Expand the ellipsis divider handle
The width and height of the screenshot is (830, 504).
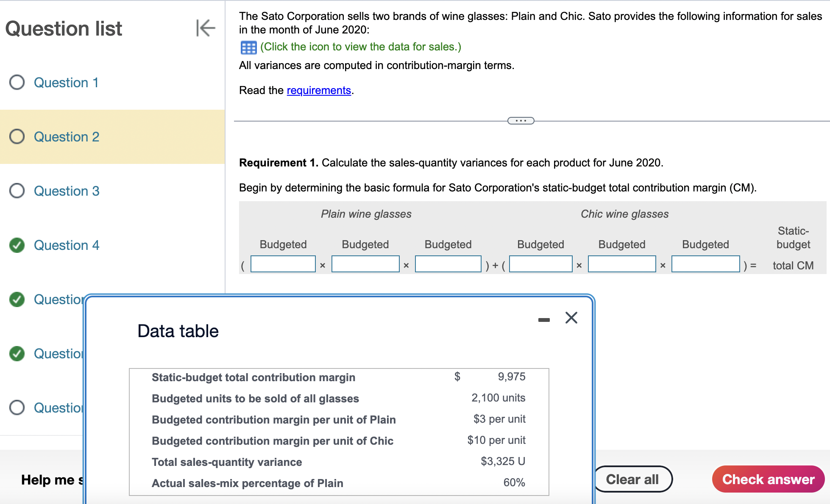coord(521,121)
